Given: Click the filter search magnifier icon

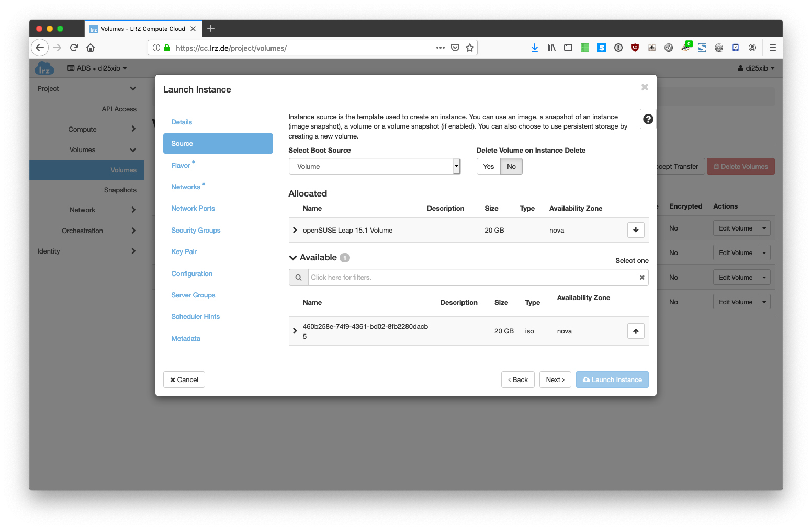Looking at the screenshot, I should click(298, 278).
